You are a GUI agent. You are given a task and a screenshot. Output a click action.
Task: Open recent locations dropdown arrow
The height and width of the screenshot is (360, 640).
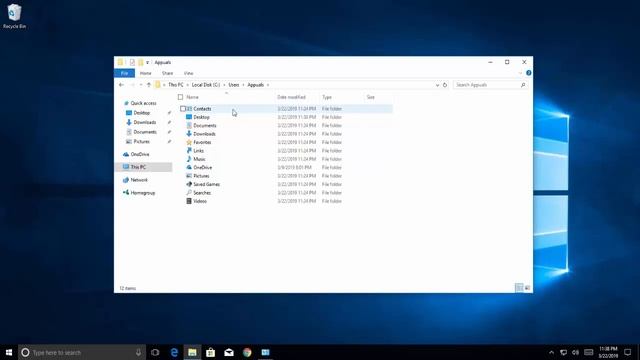click(141, 85)
